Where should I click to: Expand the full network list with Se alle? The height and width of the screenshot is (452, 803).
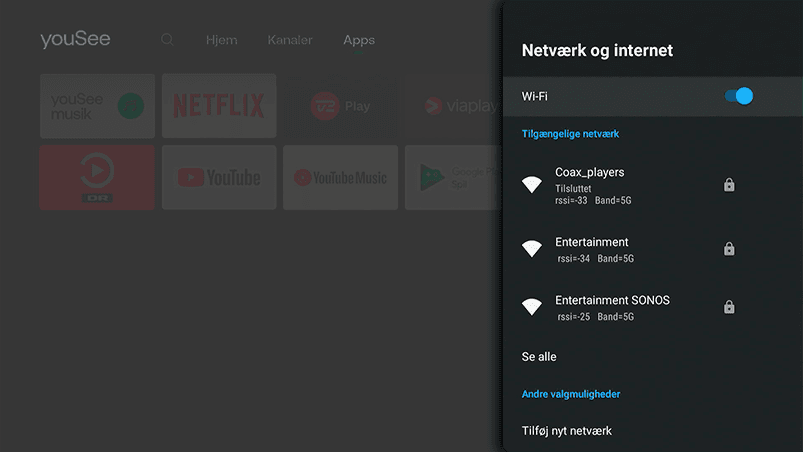point(539,357)
